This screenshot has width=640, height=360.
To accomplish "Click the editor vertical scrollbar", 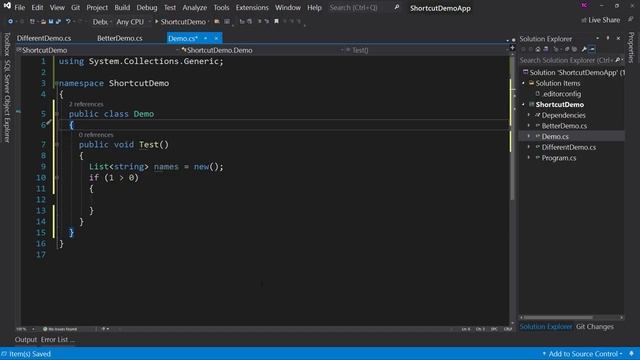I will click(513, 188).
